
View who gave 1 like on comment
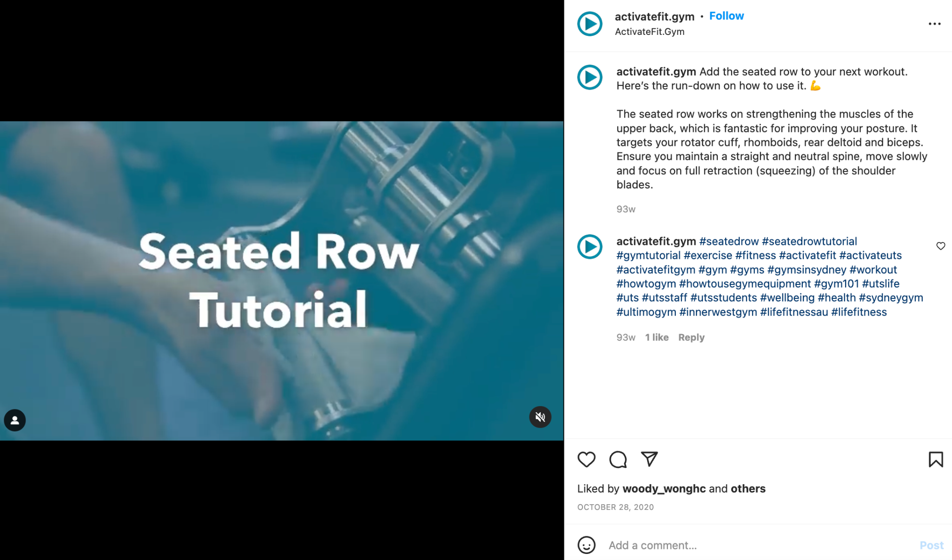click(x=657, y=337)
